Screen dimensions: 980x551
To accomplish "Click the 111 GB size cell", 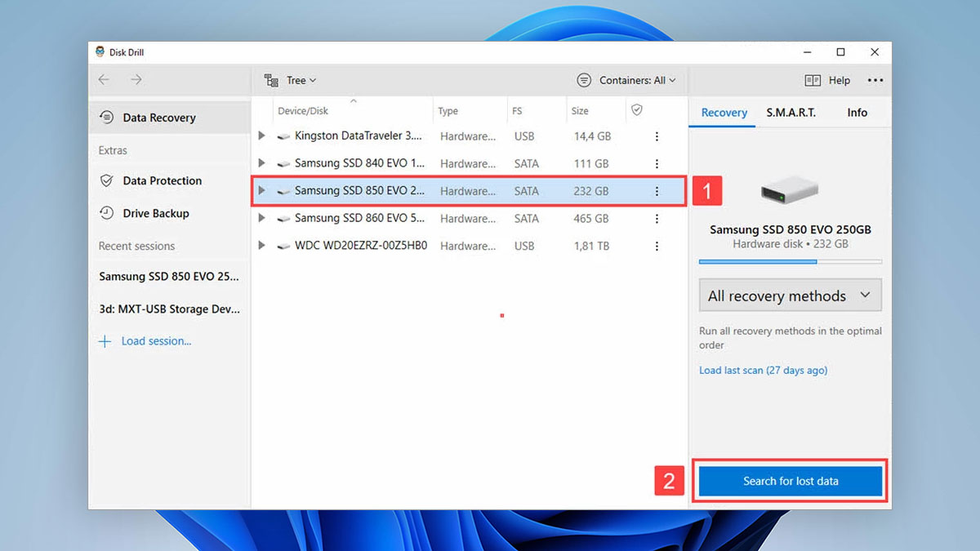I will pos(591,163).
